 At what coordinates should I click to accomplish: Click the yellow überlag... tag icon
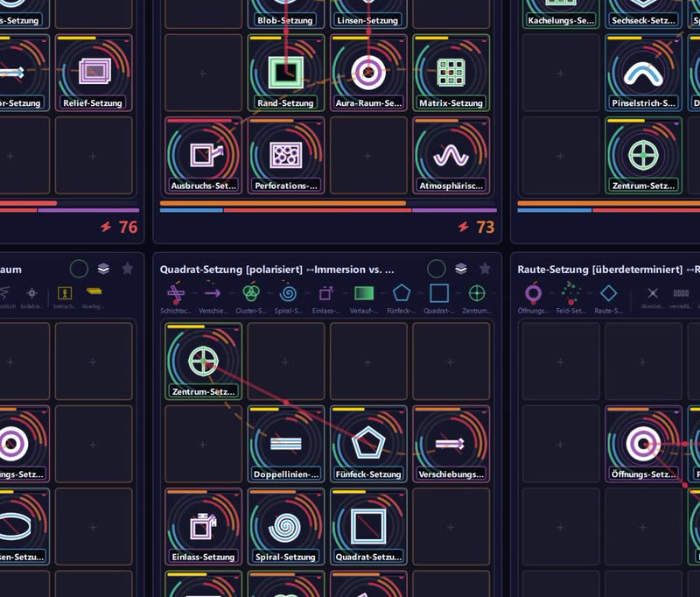[x=94, y=291]
